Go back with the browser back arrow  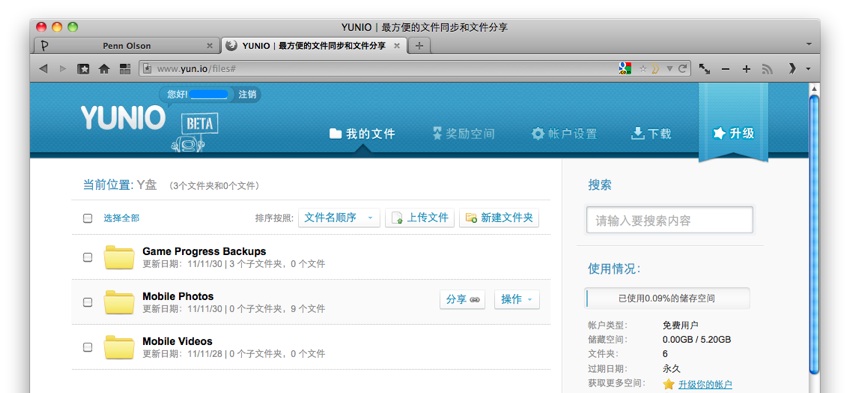click(43, 69)
